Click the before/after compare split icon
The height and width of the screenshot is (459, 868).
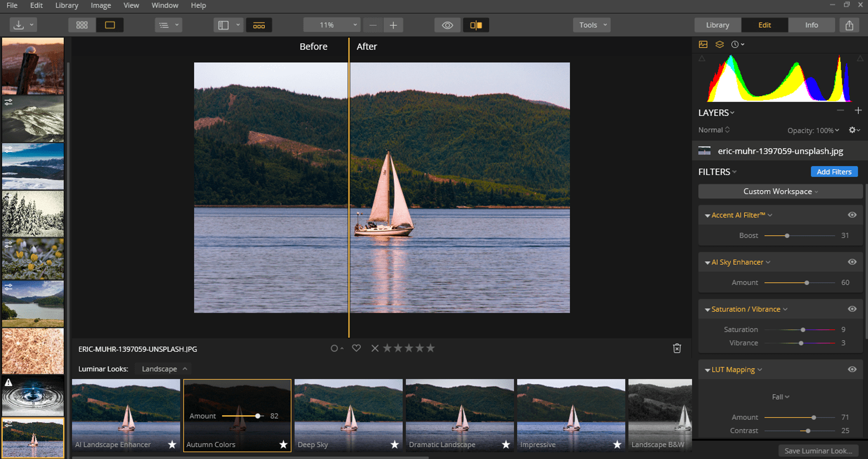(476, 25)
